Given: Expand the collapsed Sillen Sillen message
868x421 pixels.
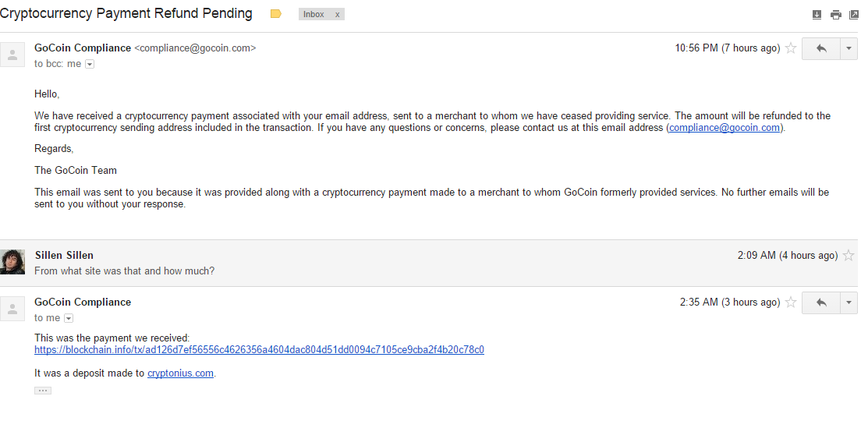Looking at the screenshot, I should click(429, 263).
